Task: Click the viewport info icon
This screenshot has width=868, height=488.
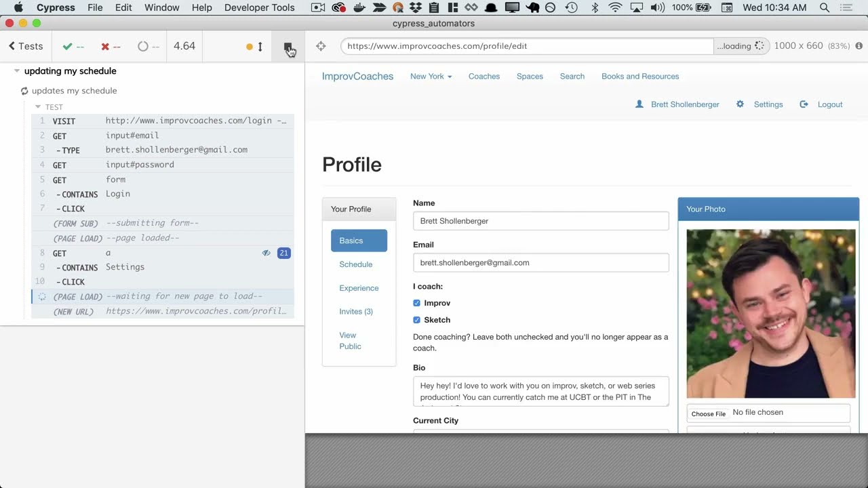Action: click(859, 46)
